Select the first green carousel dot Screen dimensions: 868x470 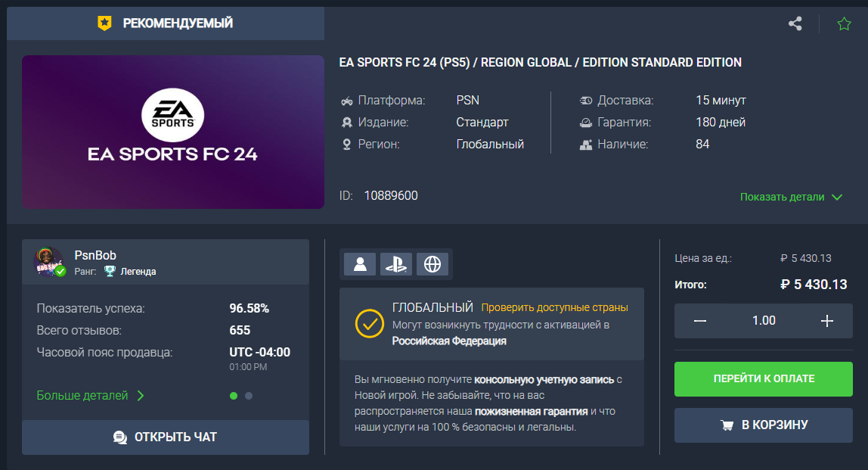pos(234,395)
